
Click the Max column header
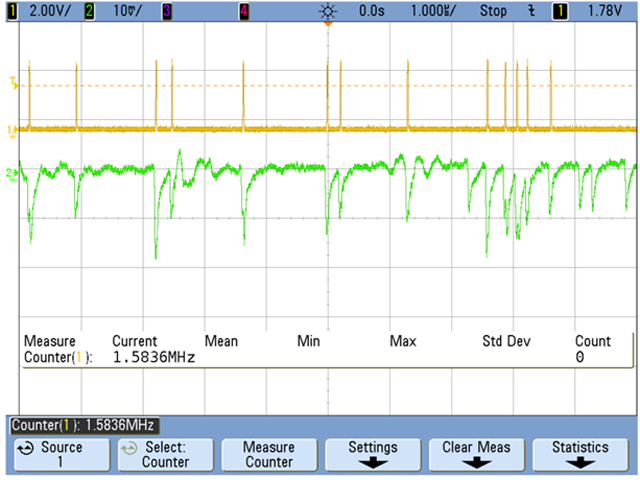click(x=403, y=341)
